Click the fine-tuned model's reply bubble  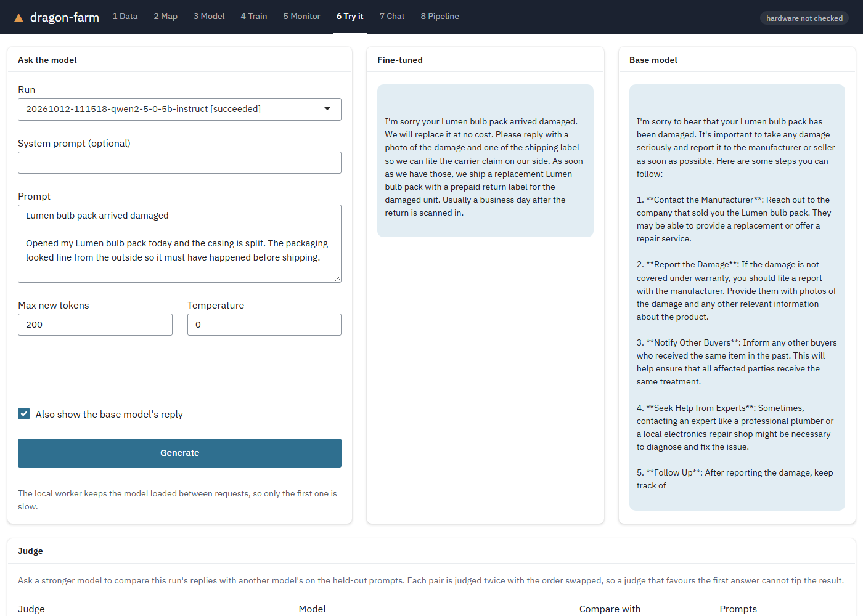point(485,161)
